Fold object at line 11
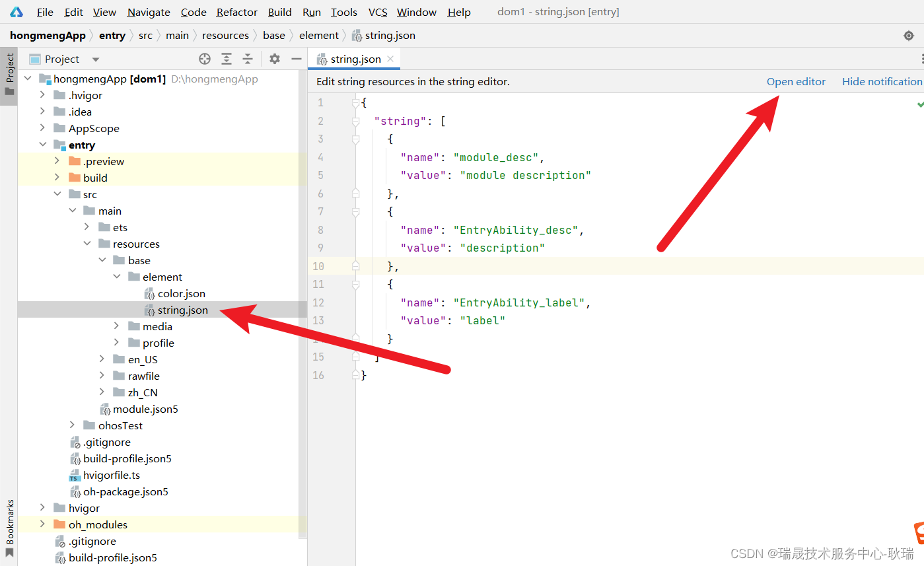Image resolution: width=924 pixels, height=566 pixels. 355,285
